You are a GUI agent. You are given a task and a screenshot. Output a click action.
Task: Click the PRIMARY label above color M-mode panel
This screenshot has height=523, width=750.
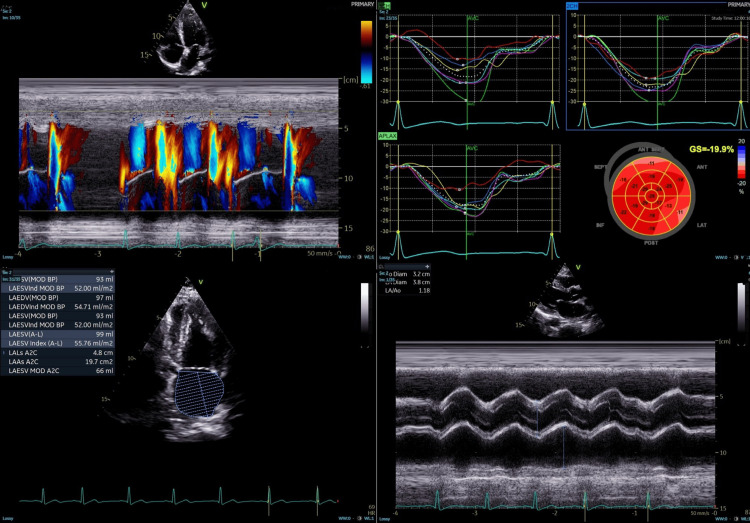click(362, 4)
